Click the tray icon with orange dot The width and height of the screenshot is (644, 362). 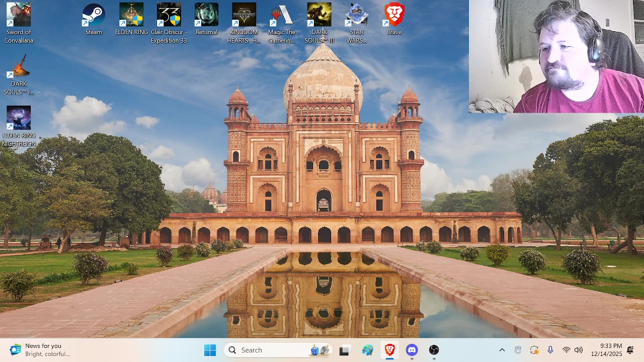pyautogui.click(x=534, y=350)
